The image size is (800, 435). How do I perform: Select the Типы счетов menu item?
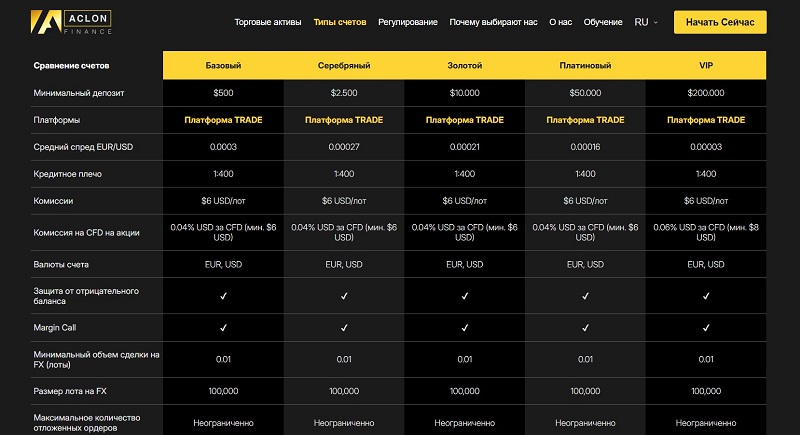pyautogui.click(x=339, y=22)
